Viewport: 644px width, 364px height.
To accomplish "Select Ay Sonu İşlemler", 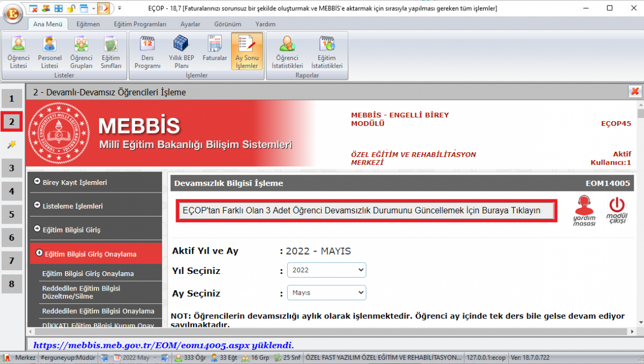I will click(x=247, y=52).
